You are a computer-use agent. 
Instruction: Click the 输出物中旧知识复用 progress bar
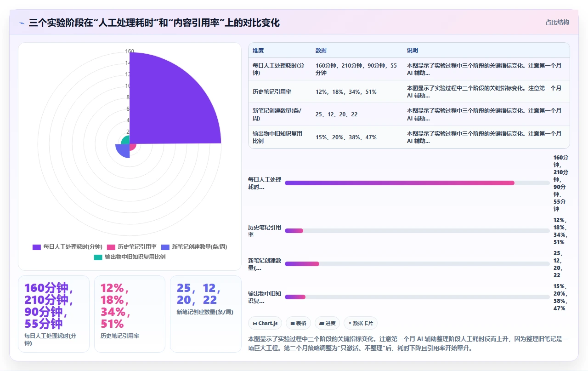[x=417, y=297]
